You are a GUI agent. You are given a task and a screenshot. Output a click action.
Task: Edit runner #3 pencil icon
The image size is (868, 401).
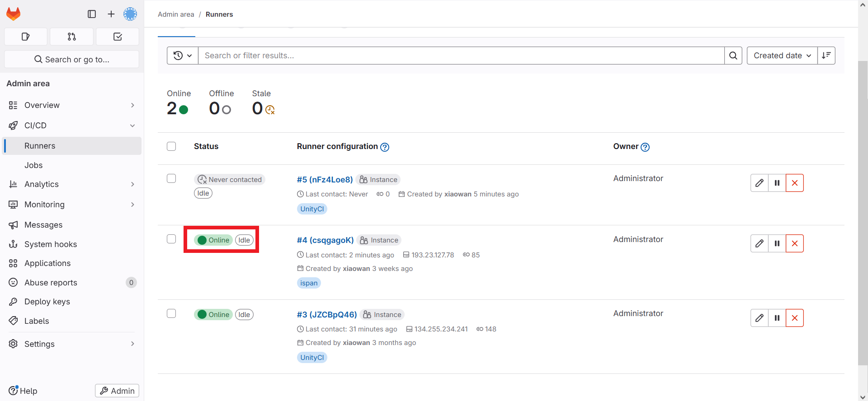coord(759,318)
